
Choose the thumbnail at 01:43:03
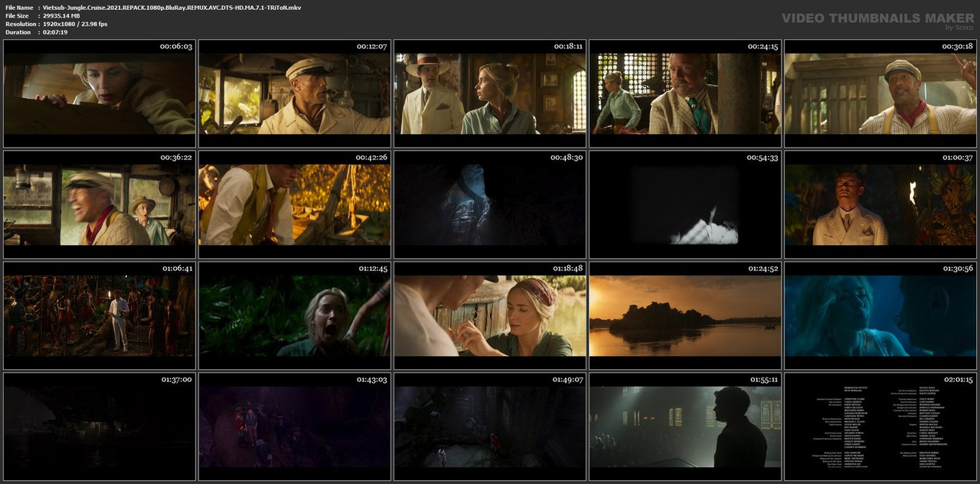coord(294,427)
